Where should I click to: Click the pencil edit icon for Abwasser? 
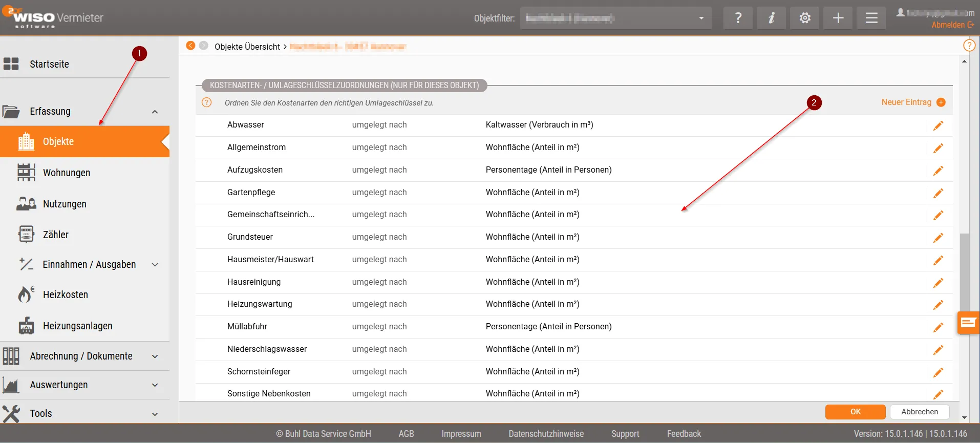pos(938,125)
